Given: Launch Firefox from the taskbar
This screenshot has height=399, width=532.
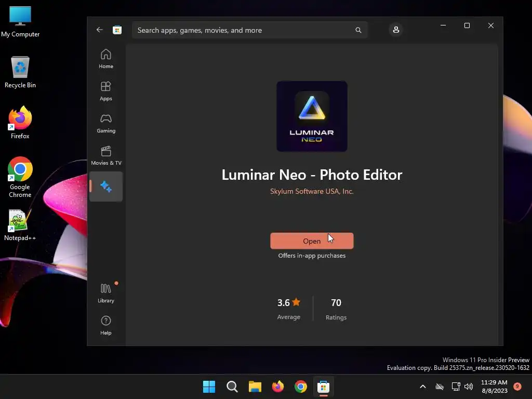Looking at the screenshot, I should point(278,387).
